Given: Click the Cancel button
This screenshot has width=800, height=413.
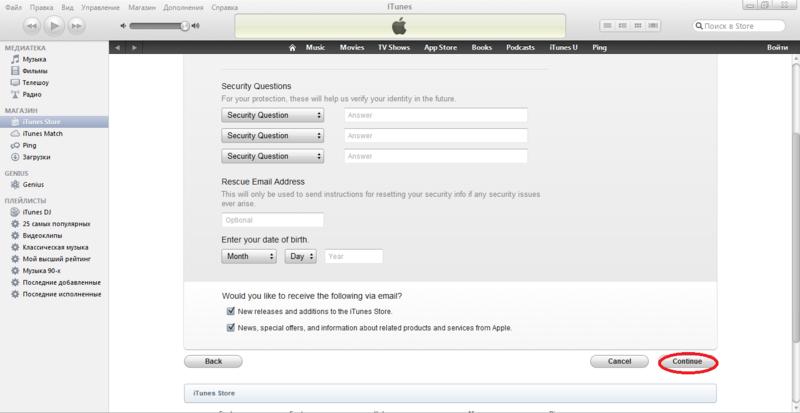Looking at the screenshot, I should [619, 361].
